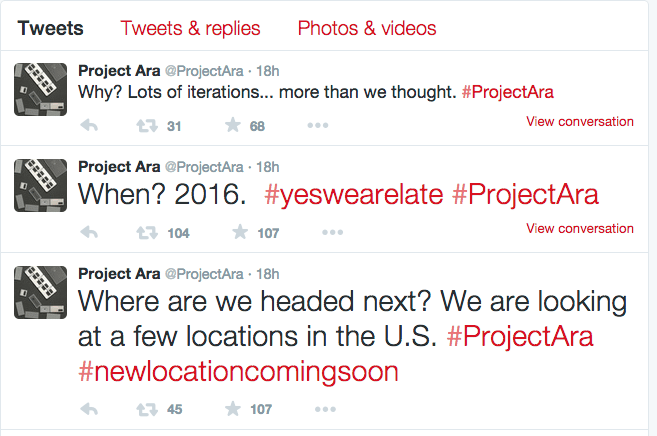Open more options on "Where are we headed" tweet
Viewport: 657px width, 436px height.
(317, 409)
